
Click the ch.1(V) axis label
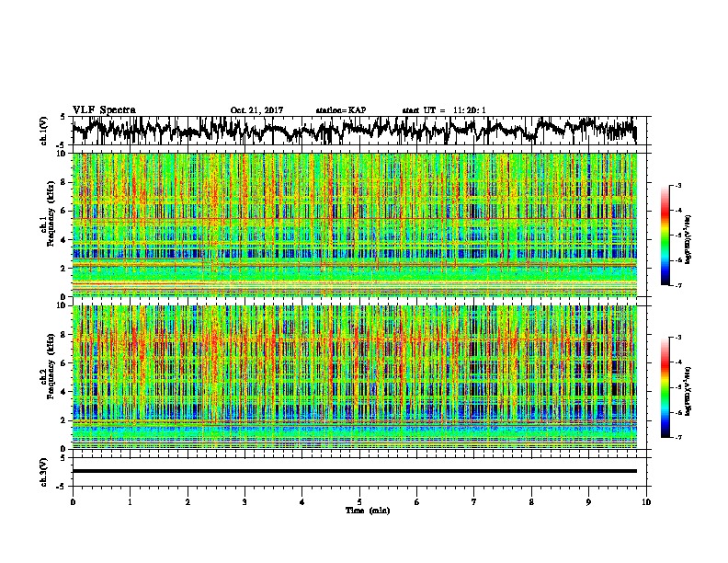44,131
